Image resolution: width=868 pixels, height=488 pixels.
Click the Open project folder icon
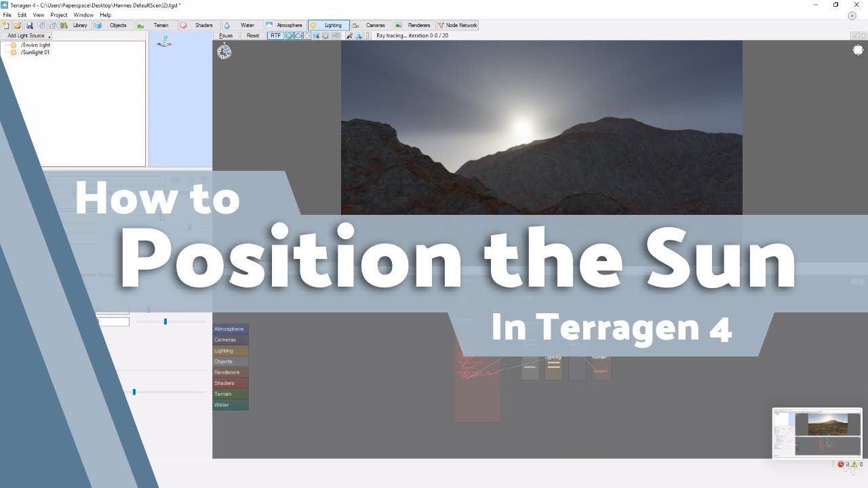click(x=17, y=25)
